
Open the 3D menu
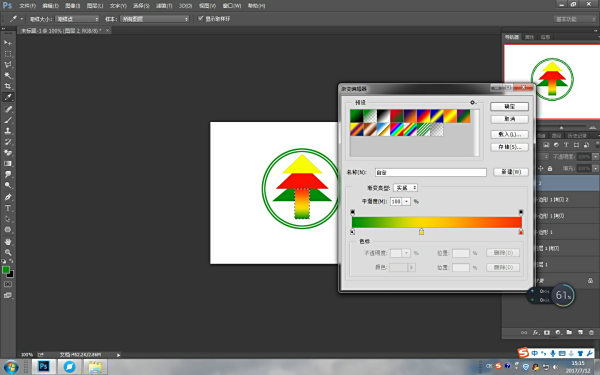(x=185, y=6)
